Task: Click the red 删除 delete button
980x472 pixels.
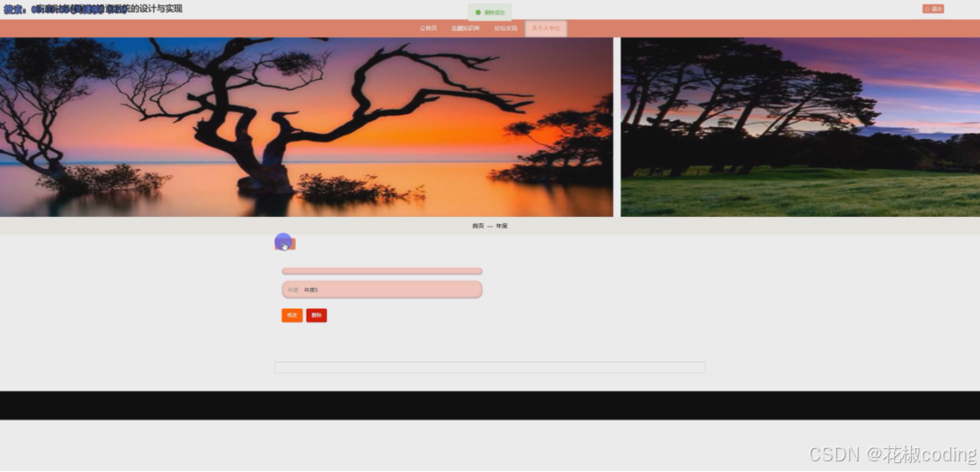Action: coord(316,315)
